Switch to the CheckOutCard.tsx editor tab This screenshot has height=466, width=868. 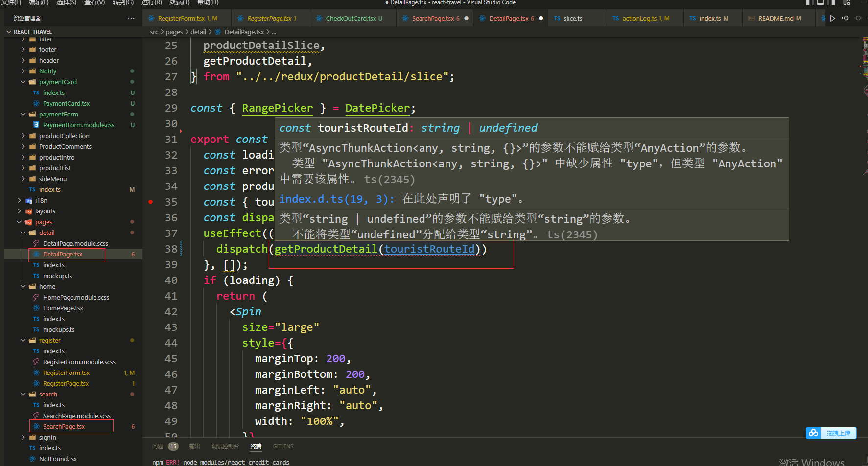[353, 18]
